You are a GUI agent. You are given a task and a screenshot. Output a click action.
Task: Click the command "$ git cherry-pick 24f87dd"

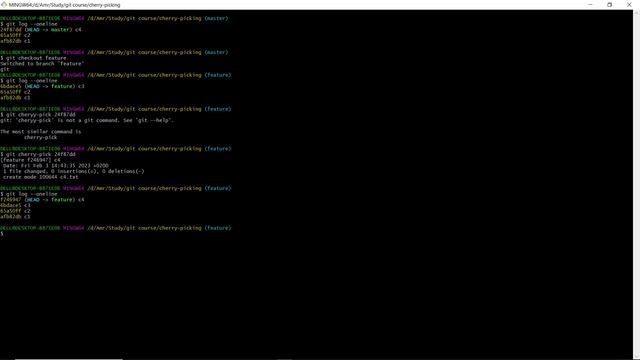tap(38, 154)
